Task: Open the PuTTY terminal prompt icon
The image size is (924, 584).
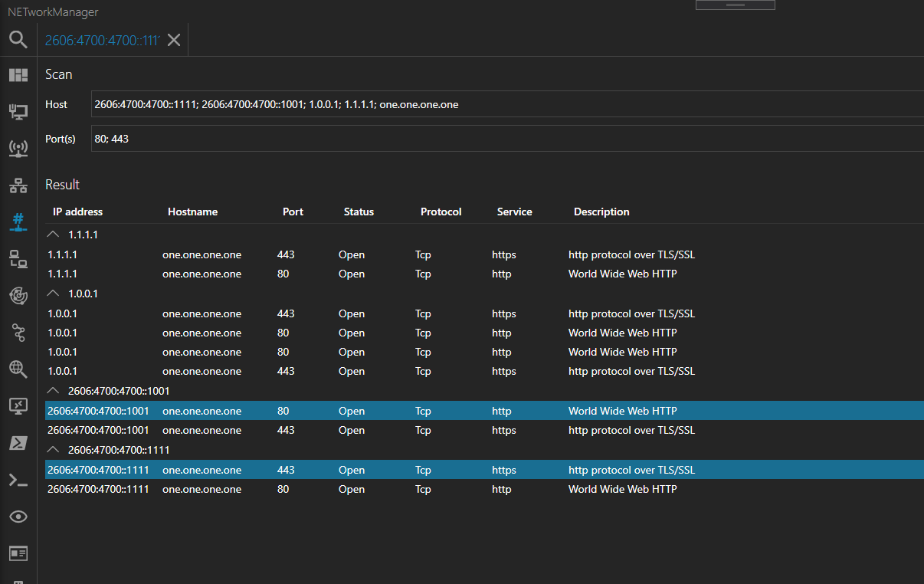Action: click(x=18, y=481)
